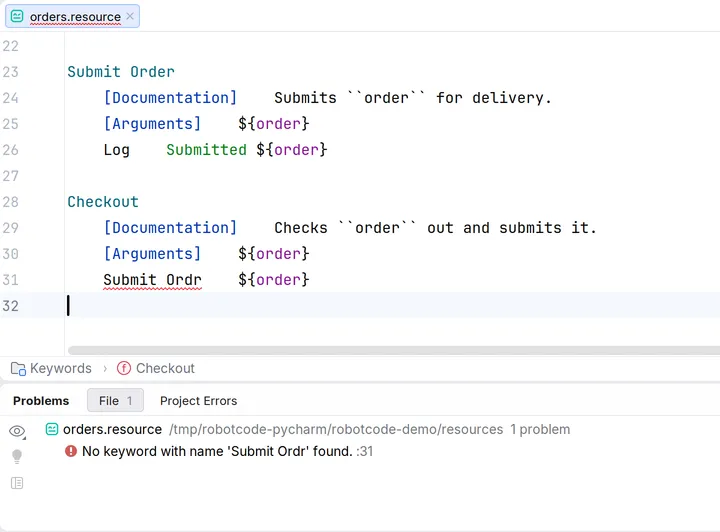This screenshot has height=532, width=720.
Task: Open Keywords breadcrumb folder icon
Action: 18,369
